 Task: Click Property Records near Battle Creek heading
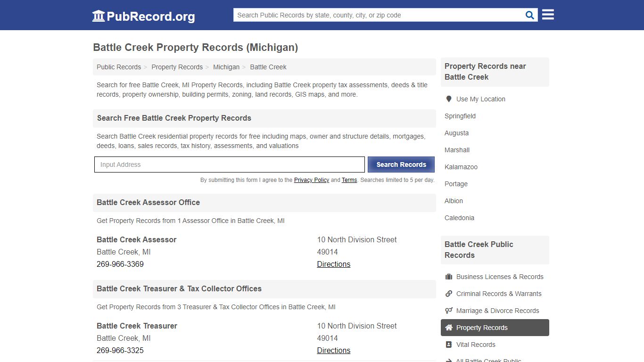(485, 72)
